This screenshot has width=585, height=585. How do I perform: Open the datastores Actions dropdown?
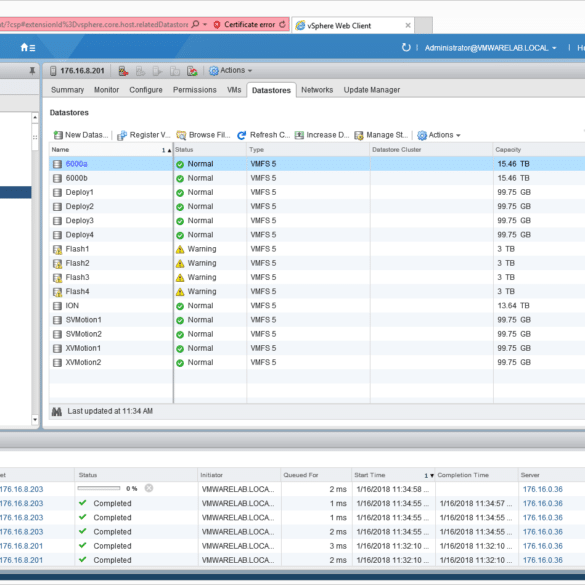tap(439, 135)
